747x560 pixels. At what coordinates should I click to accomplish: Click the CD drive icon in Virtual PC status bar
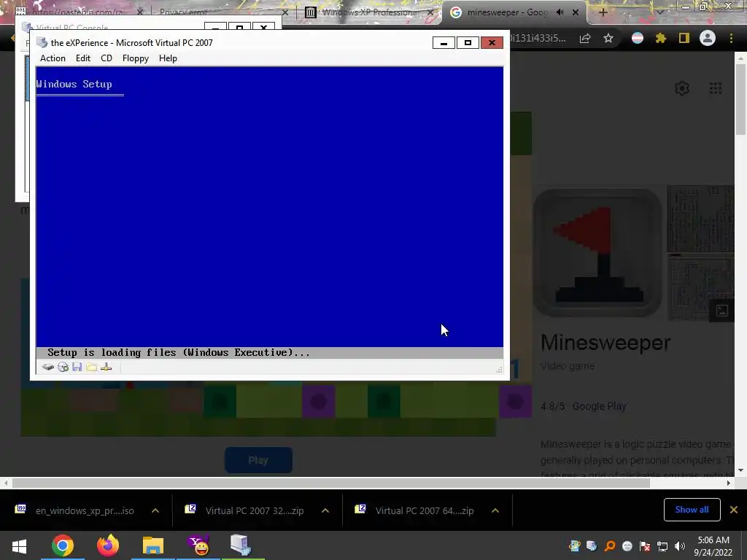coord(63,367)
